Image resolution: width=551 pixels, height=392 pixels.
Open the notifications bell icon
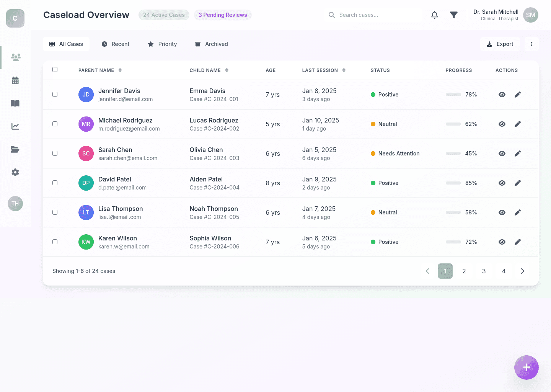pos(434,15)
